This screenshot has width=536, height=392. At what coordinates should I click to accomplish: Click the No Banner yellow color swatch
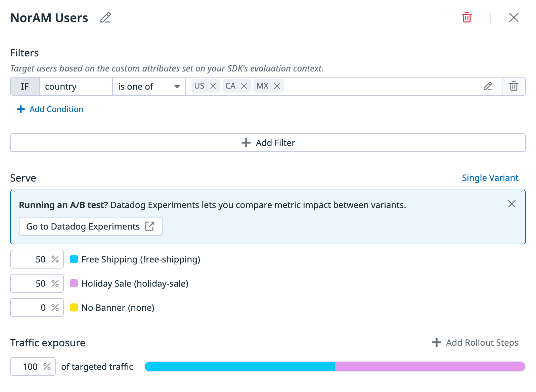[74, 308]
